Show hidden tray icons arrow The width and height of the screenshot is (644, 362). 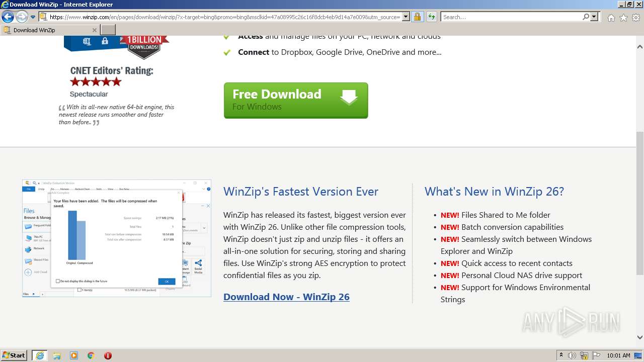561,355
